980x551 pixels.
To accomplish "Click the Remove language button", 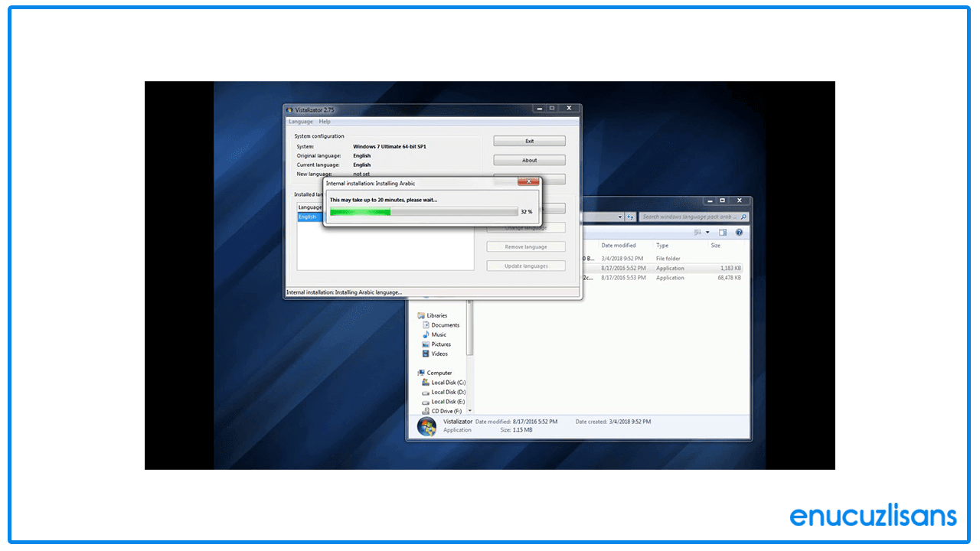I will [526, 246].
